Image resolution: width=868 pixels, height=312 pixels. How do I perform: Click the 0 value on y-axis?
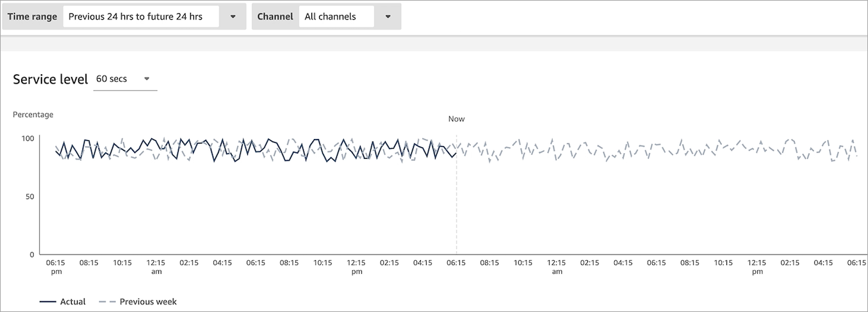[32, 254]
